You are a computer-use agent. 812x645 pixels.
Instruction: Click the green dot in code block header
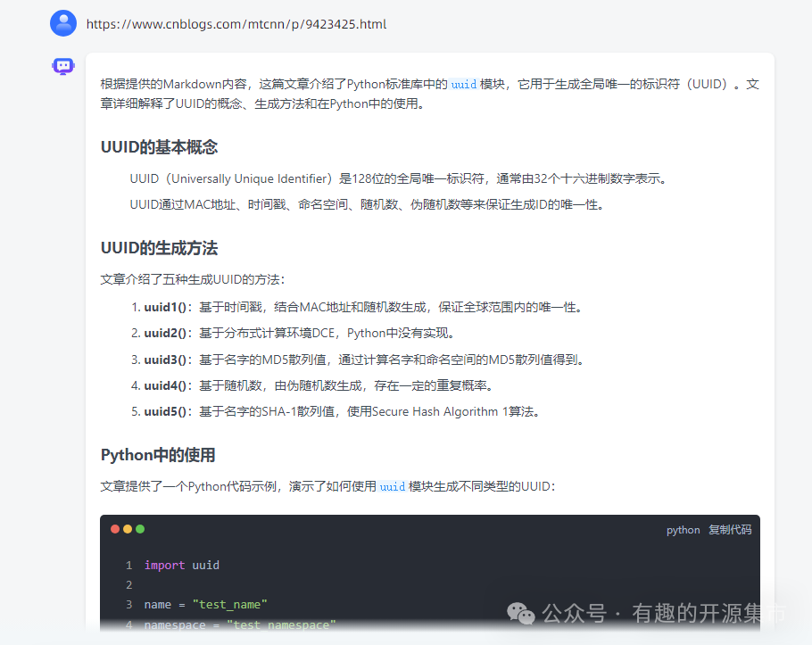tap(140, 528)
